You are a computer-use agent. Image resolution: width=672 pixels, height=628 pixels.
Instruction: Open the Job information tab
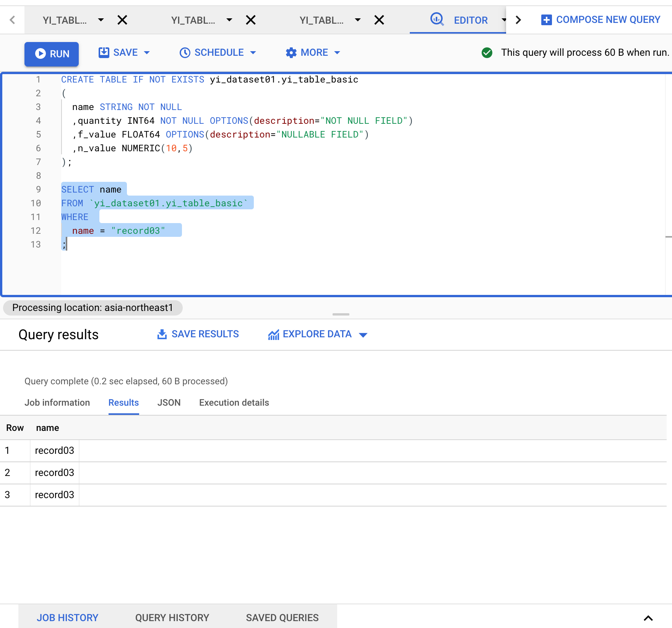pyautogui.click(x=57, y=403)
